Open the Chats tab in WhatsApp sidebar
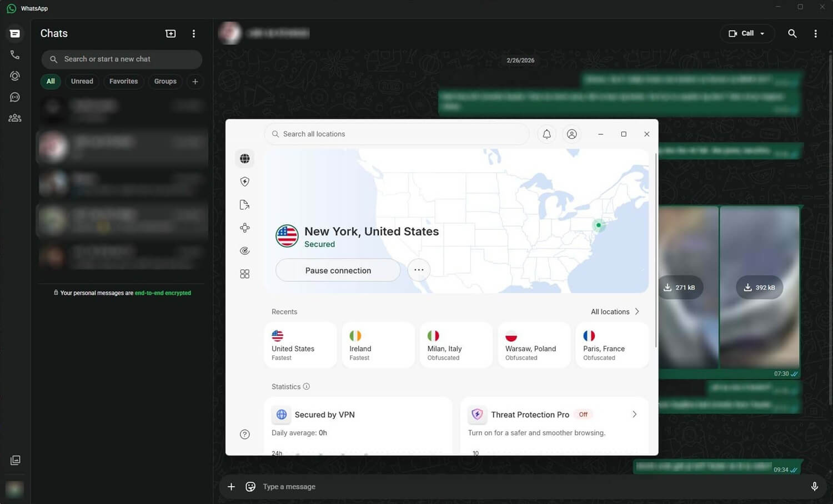Viewport: 833px width, 504px height. point(15,34)
